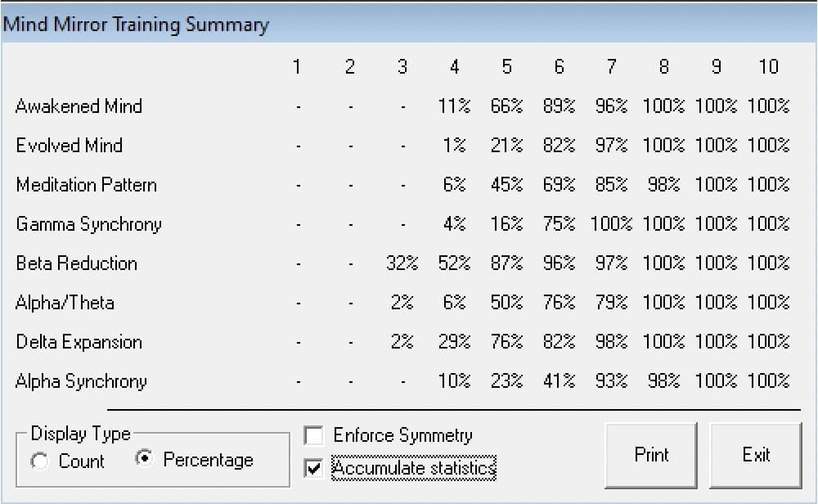This screenshot has width=818, height=504.
Task: Select the Gamma Synchrony row label
Action: pos(88,224)
